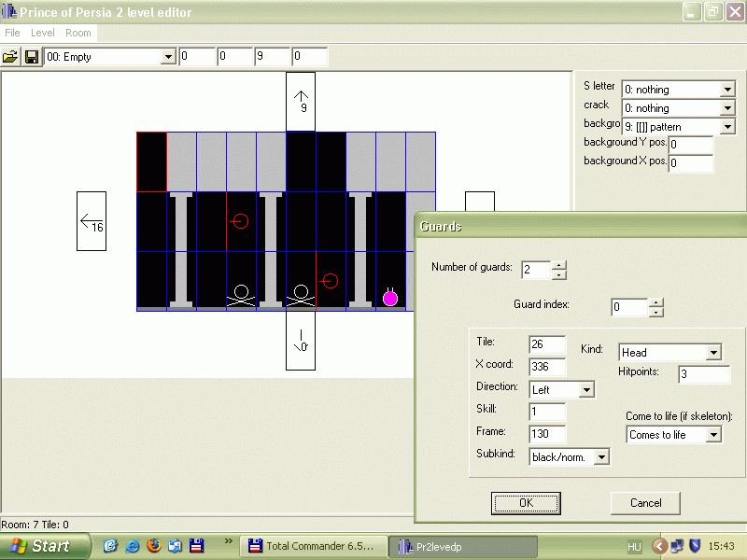This screenshot has height=560, width=747.
Task: Open the tile type dropdown showing 00: Empty
Action: (168, 57)
